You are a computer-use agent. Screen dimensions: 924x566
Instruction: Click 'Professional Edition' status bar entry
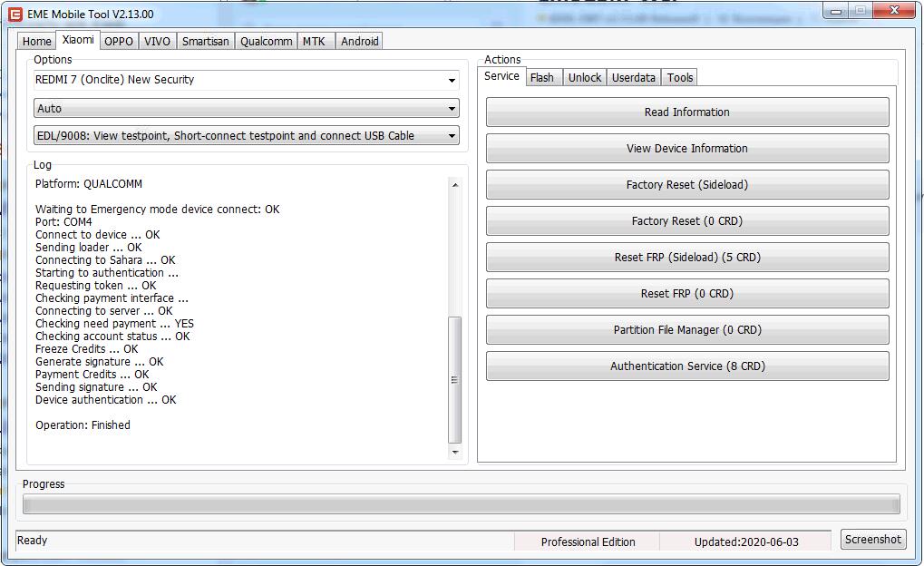[588, 542]
